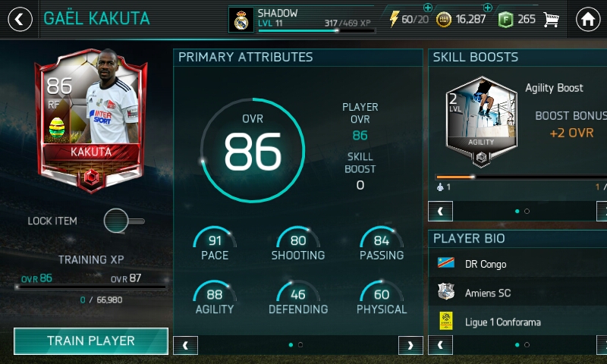Image resolution: width=607 pixels, height=364 pixels.
Task: Tap the green FIFA points icon
Action: pyautogui.click(x=505, y=20)
